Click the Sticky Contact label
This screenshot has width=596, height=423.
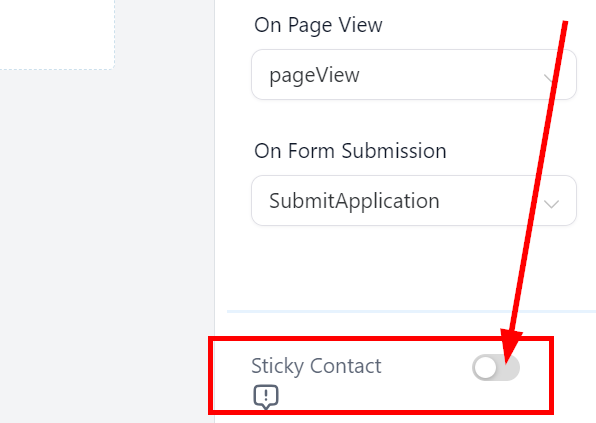(316, 366)
